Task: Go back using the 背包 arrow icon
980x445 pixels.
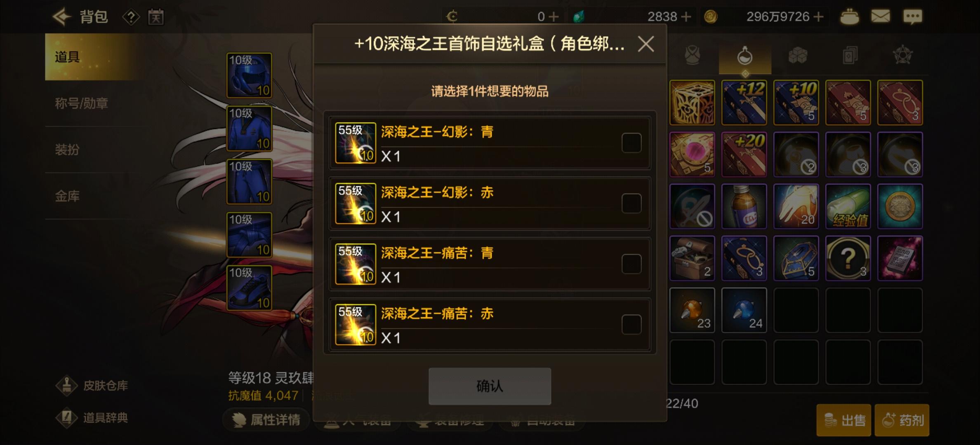Action: 62,17
